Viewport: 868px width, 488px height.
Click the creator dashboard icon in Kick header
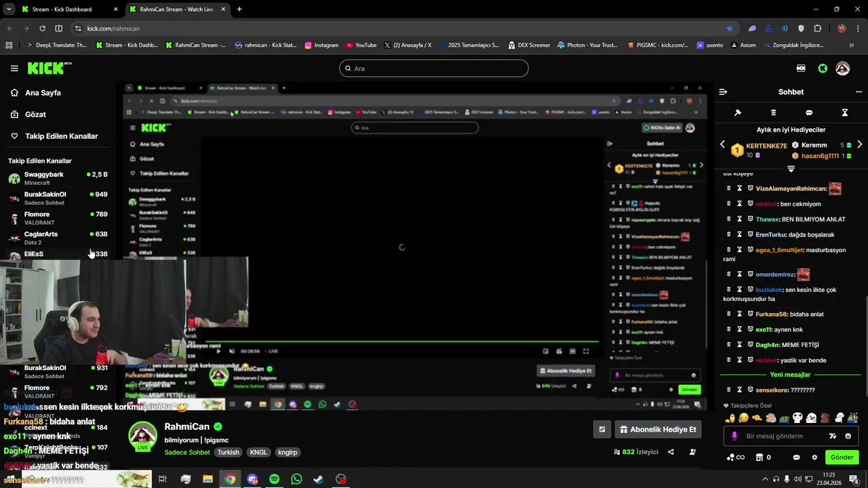pos(801,68)
